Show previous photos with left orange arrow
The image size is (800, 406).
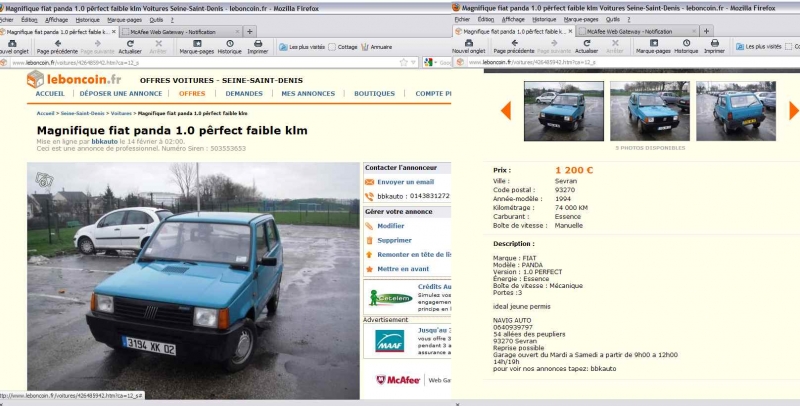506,110
